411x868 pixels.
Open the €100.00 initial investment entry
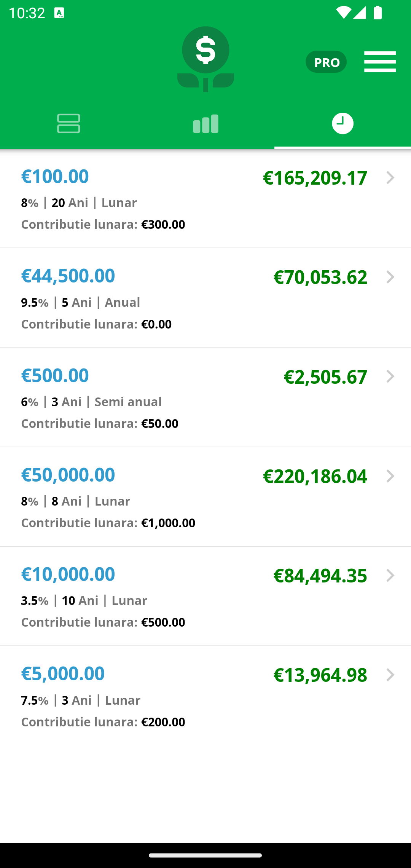point(205,198)
